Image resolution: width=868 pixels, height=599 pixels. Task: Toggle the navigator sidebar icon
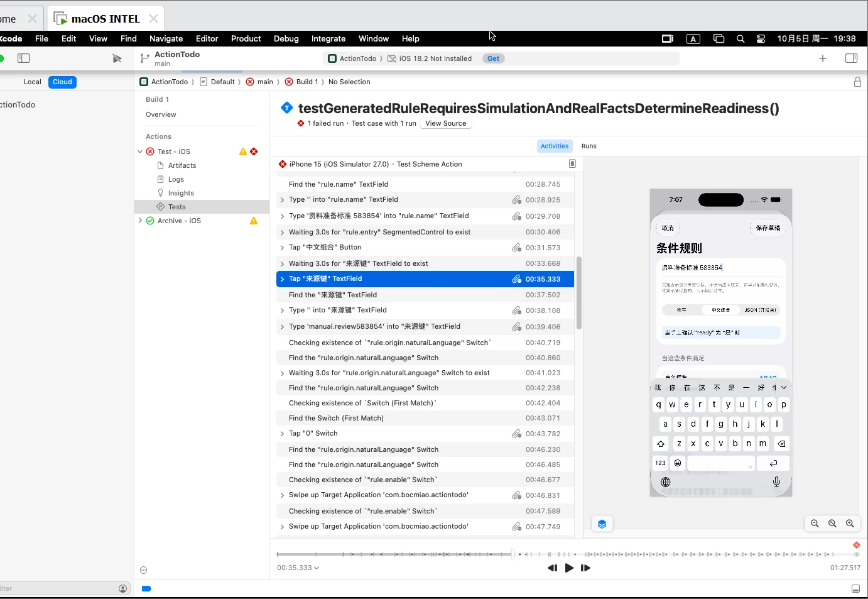pyautogui.click(x=24, y=58)
